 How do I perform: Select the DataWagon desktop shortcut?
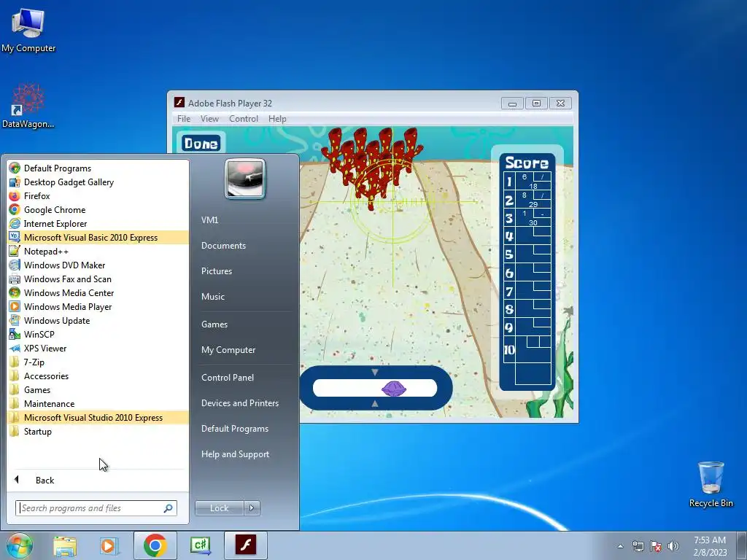click(x=28, y=106)
